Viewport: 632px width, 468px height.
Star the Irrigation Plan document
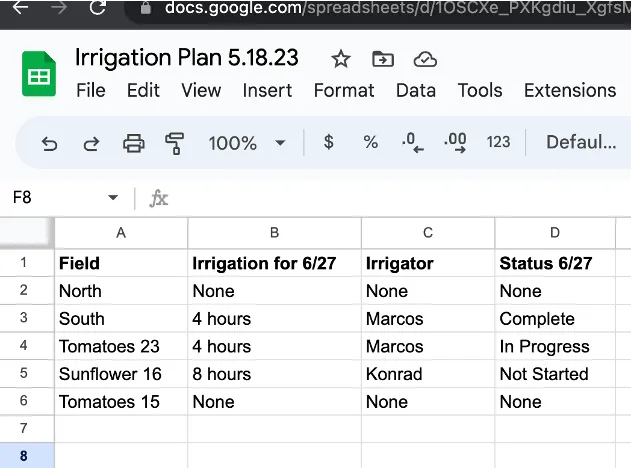(341, 58)
